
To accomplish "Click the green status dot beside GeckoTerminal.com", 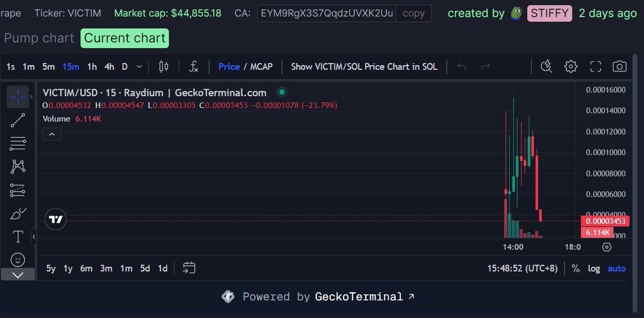I will coord(282,92).
